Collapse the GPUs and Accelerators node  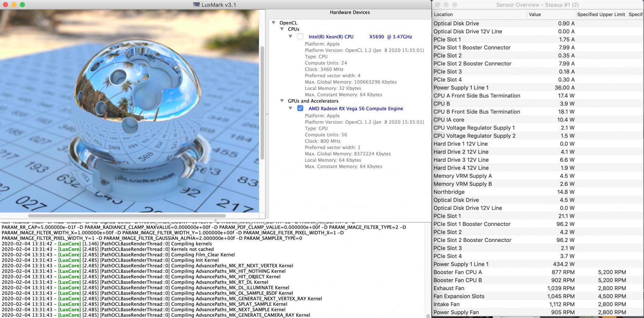coord(282,101)
